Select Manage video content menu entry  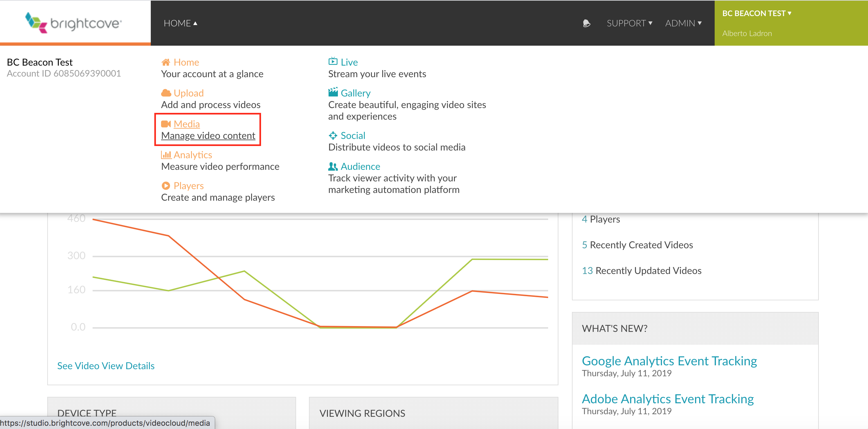[x=208, y=135]
